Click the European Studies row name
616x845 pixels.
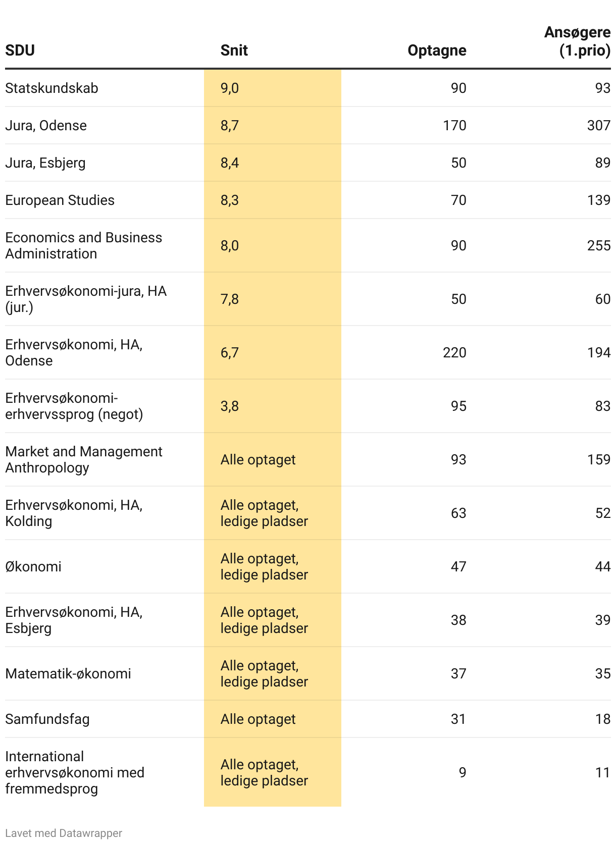(x=60, y=200)
